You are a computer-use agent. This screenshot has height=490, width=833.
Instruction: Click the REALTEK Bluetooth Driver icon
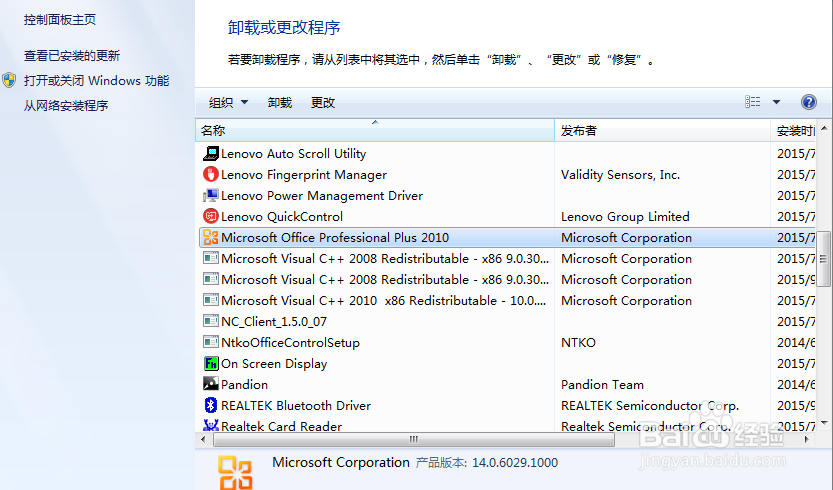click(x=210, y=406)
